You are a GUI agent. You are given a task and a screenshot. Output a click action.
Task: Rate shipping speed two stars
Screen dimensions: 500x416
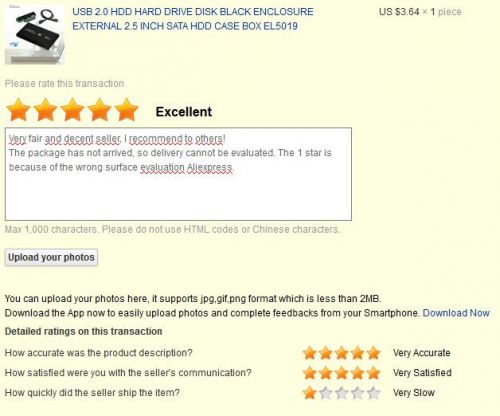(x=326, y=393)
